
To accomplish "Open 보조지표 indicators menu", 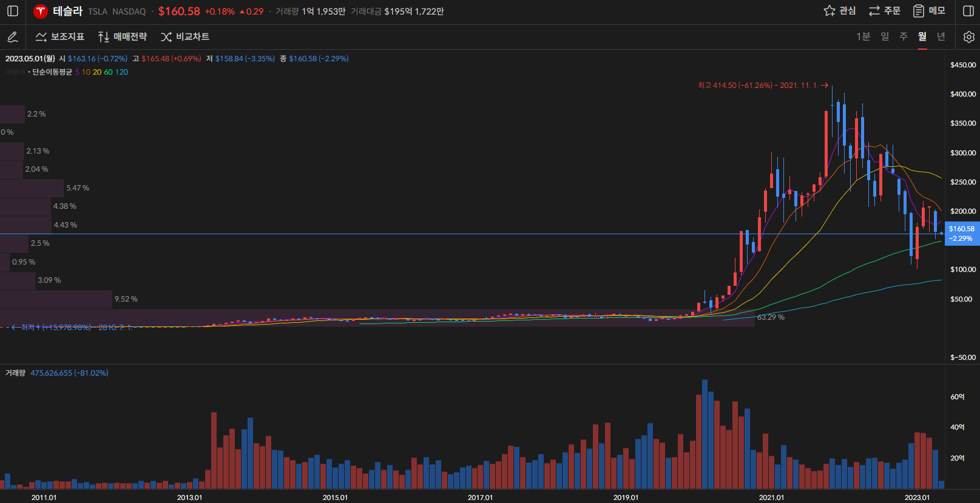I will coord(60,37).
